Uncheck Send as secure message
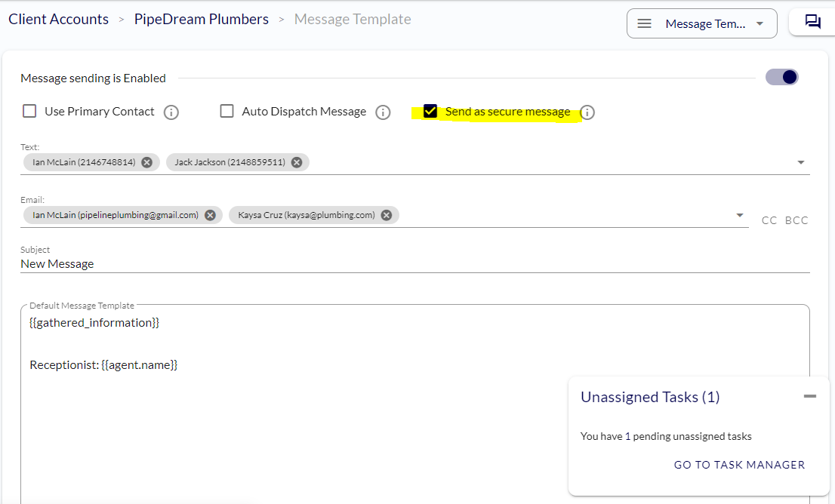This screenshot has width=835, height=504. [x=430, y=111]
